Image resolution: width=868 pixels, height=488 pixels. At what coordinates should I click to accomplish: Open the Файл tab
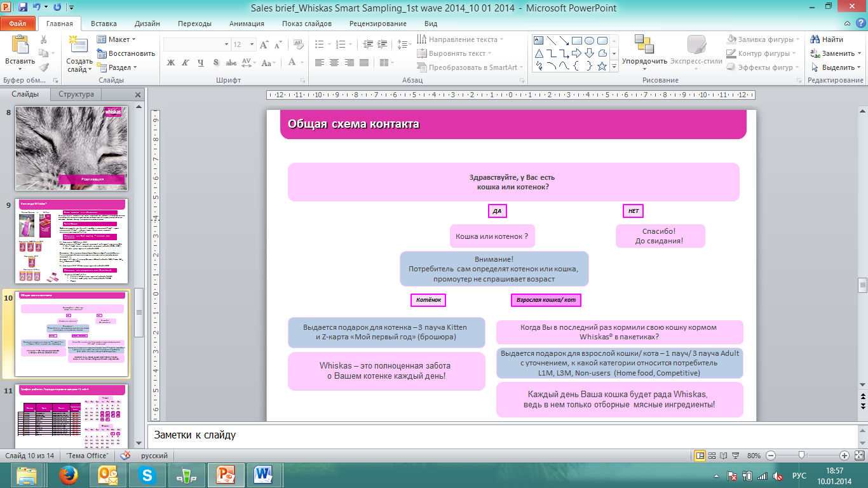[x=18, y=24]
